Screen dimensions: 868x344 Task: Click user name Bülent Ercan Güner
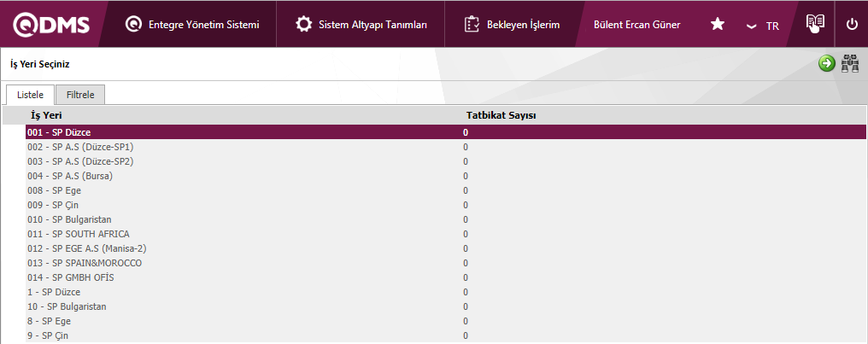[x=636, y=25]
